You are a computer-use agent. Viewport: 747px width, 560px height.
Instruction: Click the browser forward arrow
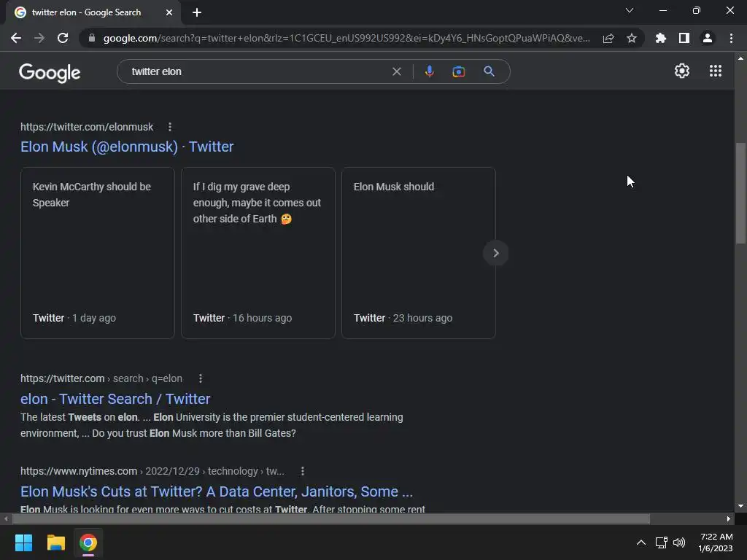[x=39, y=38]
